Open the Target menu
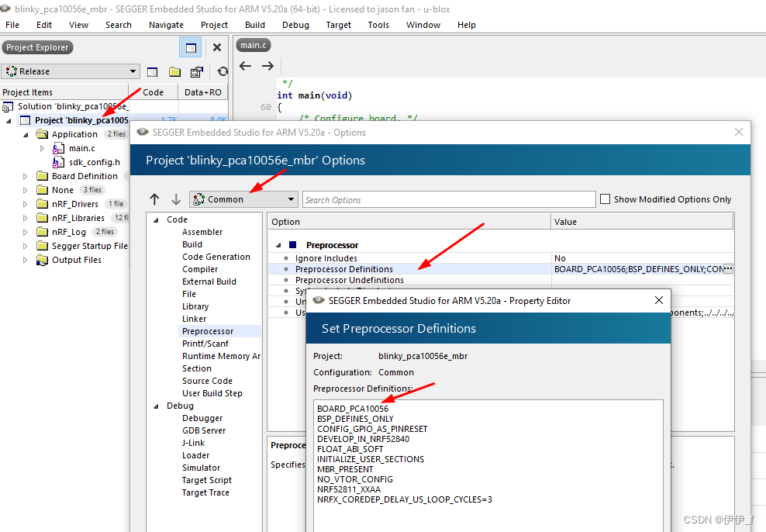766x532 pixels. point(339,25)
